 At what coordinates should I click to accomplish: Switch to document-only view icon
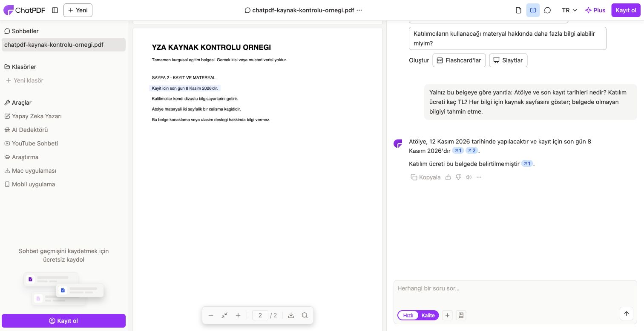pos(518,10)
